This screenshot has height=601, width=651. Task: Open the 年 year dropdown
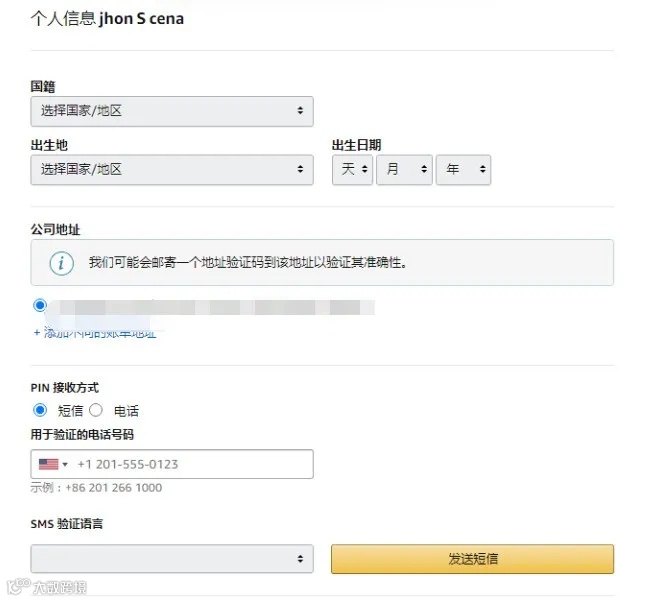point(463,170)
